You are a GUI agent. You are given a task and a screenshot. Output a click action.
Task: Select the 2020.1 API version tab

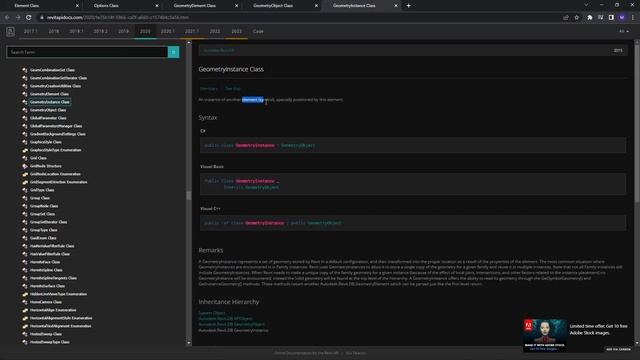pyautogui.click(x=168, y=31)
